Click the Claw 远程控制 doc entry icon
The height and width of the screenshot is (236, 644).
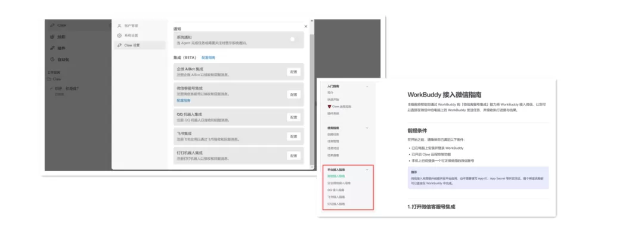tap(329, 106)
